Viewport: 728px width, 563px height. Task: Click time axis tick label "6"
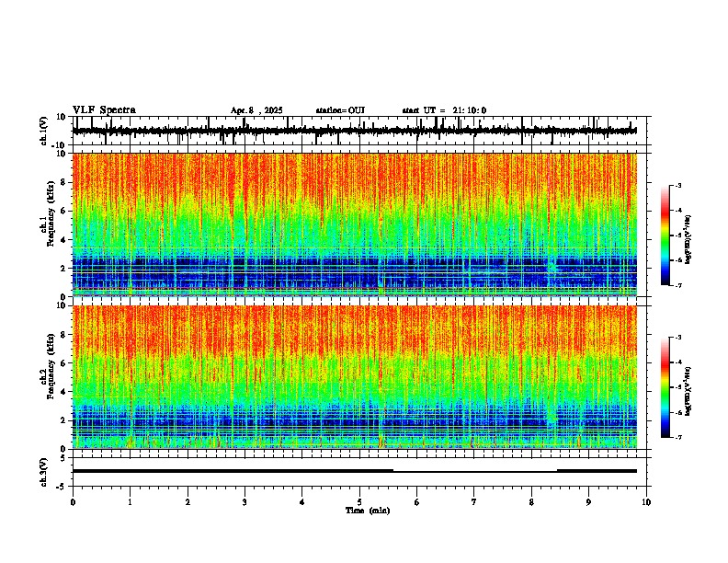417,502
